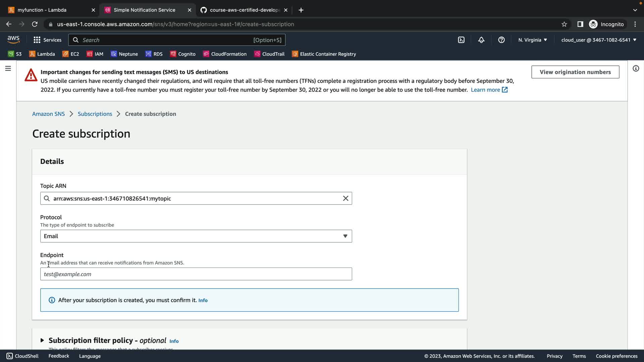644x362 pixels.
Task: Clear the Topic ARN field
Action: (x=345, y=198)
